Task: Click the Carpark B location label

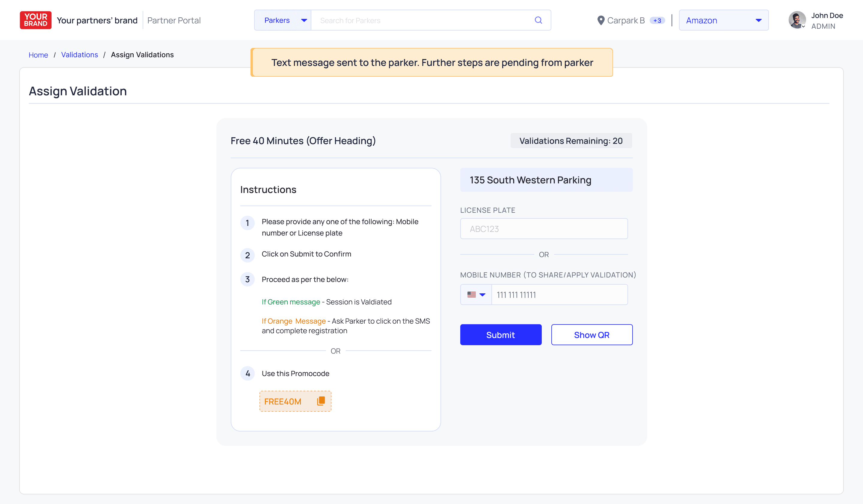Action: [x=626, y=21]
